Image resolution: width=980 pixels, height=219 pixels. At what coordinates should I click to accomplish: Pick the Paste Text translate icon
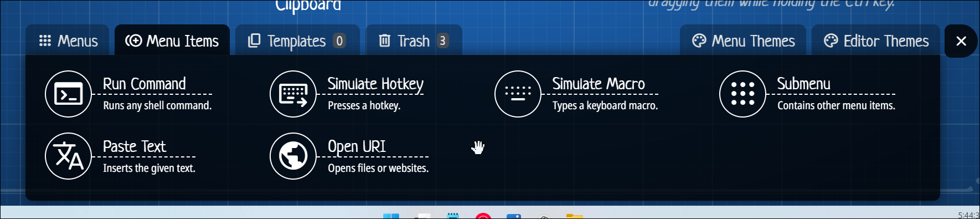[x=68, y=156]
